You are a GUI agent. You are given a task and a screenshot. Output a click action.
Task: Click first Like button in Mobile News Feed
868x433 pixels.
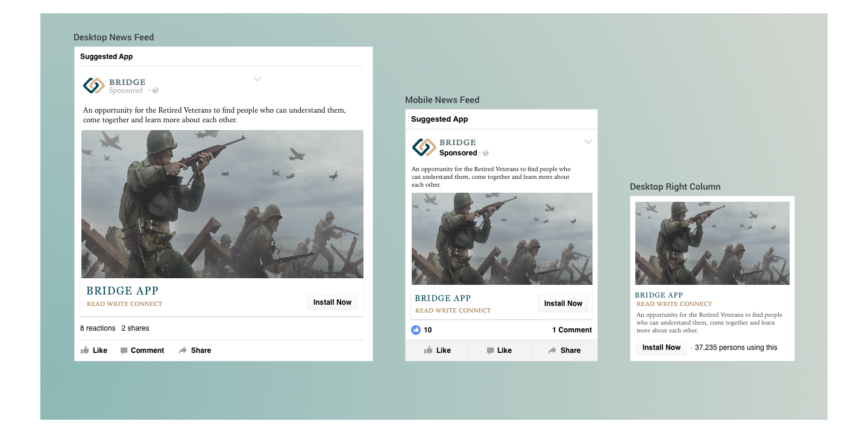[438, 350]
